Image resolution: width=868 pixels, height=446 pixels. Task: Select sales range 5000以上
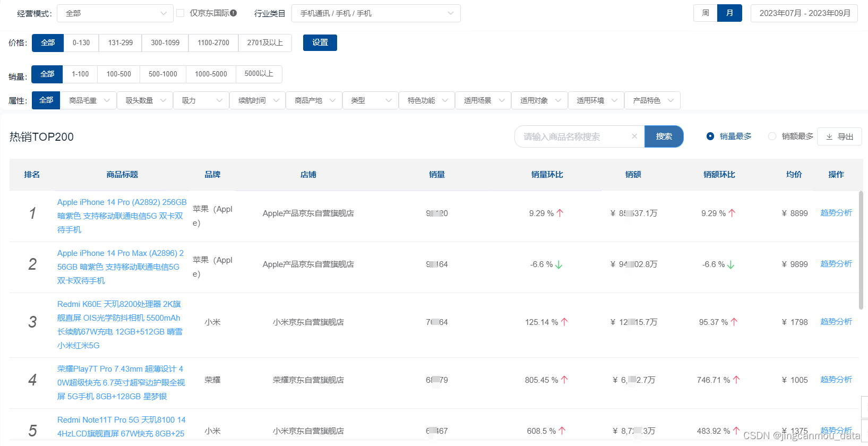[x=259, y=74]
